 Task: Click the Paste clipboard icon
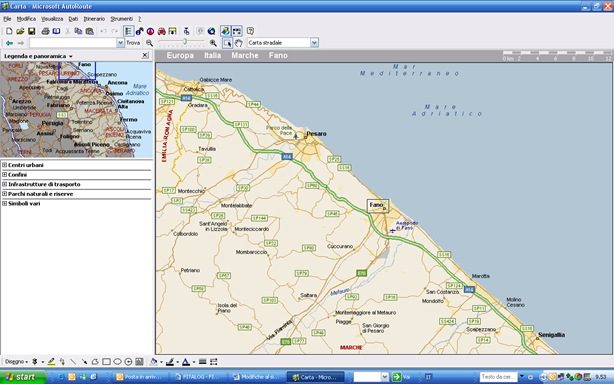(90, 31)
